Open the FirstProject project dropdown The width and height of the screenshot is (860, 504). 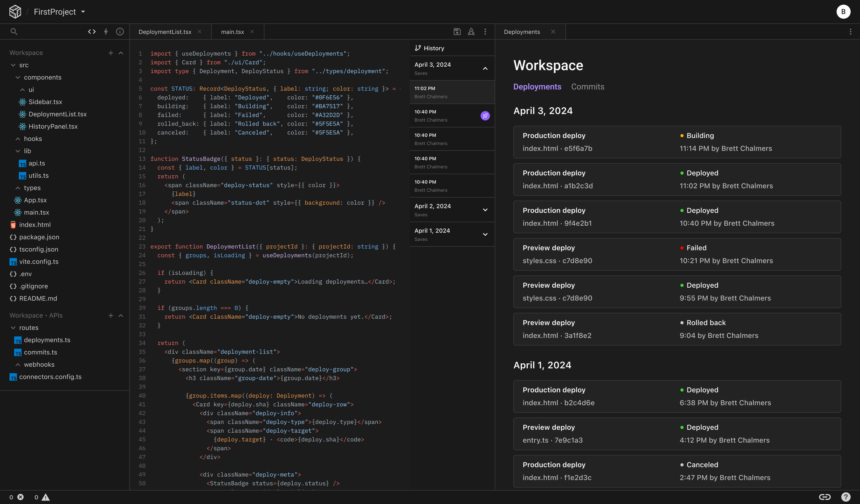click(x=59, y=12)
